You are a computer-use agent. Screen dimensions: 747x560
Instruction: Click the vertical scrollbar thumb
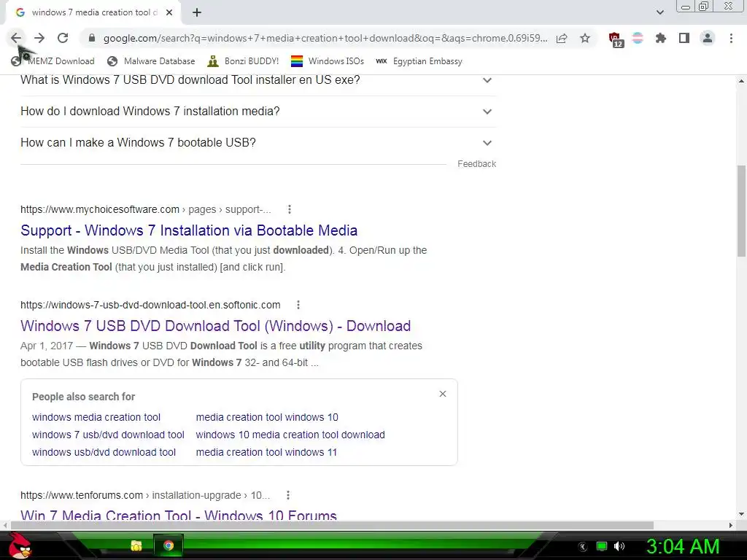pyautogui.click(x=741, y=211)
